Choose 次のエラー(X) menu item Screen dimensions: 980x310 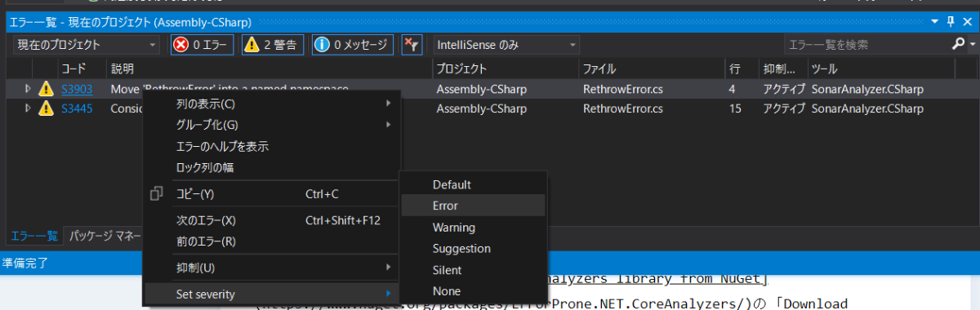272,220
